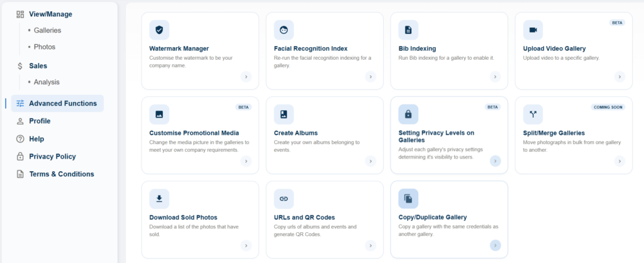Image resolution: width=644 pixels, height=263 pixels.
Task: Click the Copy/Duplicate Gallery copy icon
Action: point(408,199)
